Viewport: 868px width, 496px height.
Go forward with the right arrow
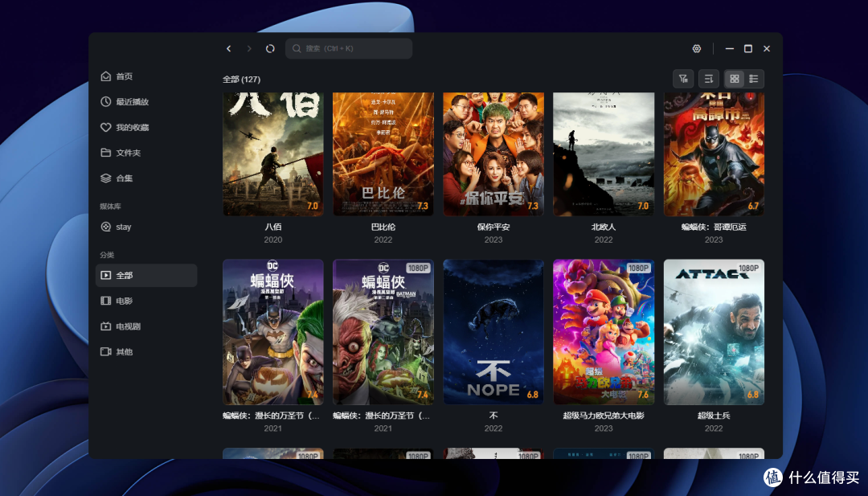click(x=249, y=49)
